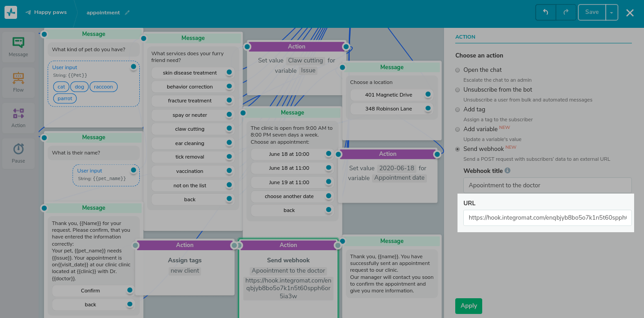Click connector dot of tick removal
Image resolution: width=644 pixels, height=318 pixels.
click(x=229, y=157)
